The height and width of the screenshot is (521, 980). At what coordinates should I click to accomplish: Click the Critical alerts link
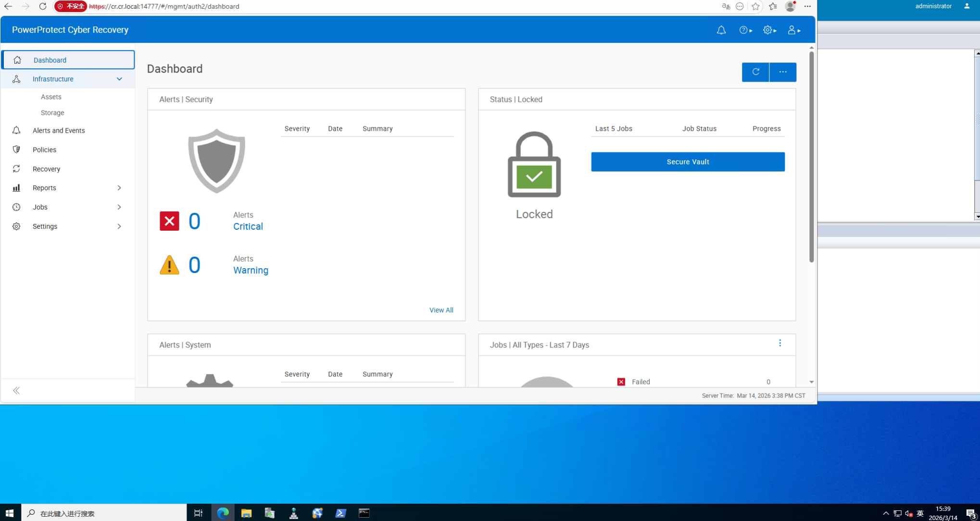[x=248, y=226]
